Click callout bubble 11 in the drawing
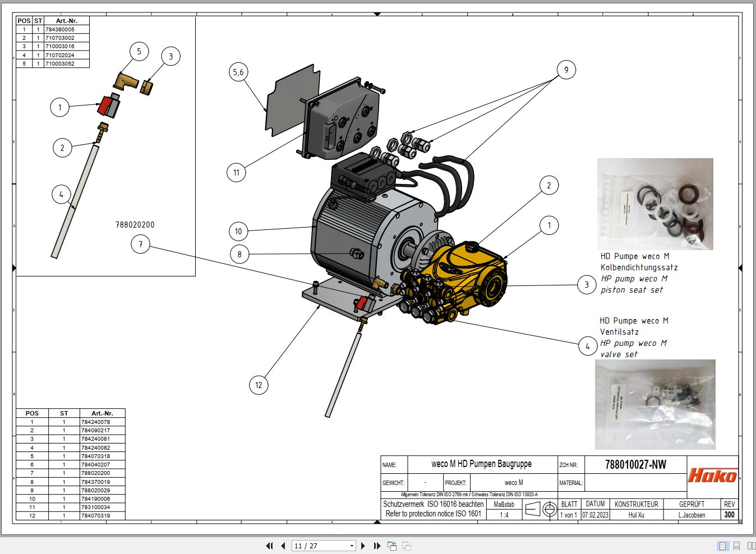This screenshot has width=756, height=554. click(236, 172)
